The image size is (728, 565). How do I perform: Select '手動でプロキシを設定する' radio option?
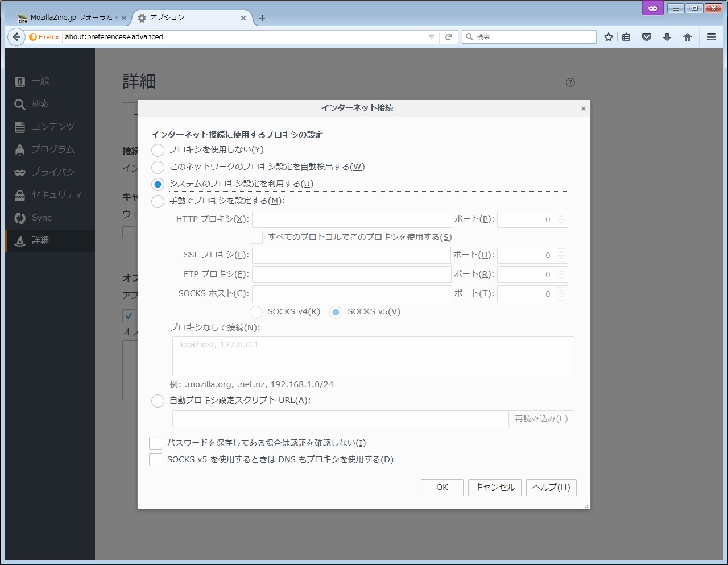(158, 201)
